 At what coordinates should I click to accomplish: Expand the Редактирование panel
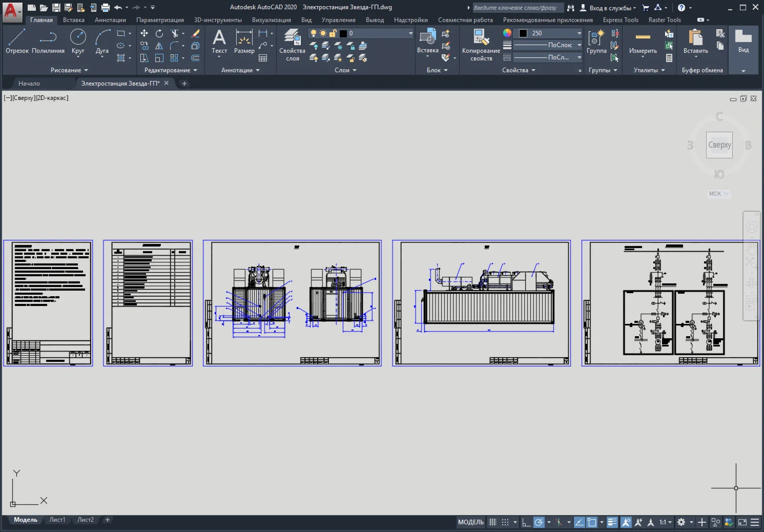(x=171, y=70)
